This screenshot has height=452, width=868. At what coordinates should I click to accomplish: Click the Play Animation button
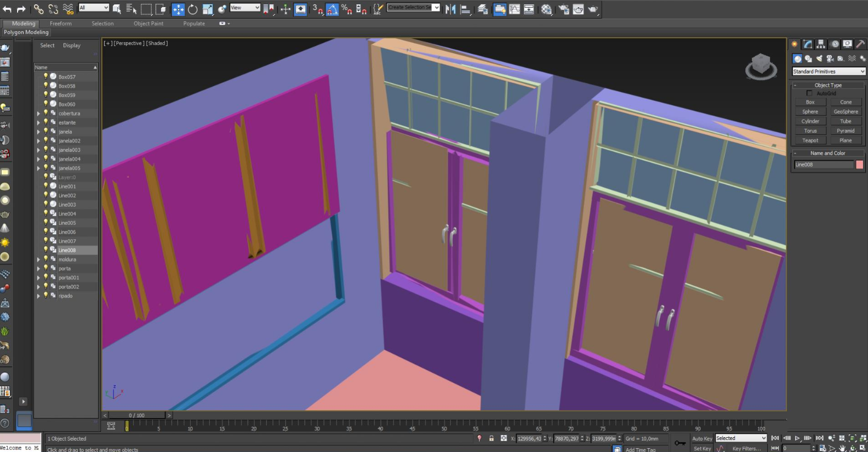(797, 438)
